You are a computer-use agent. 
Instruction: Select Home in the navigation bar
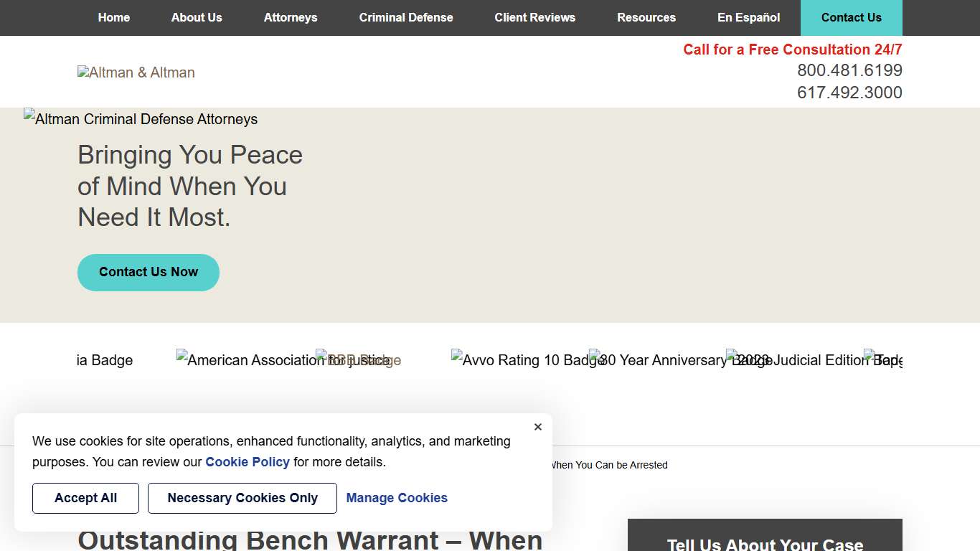(113, 17)
